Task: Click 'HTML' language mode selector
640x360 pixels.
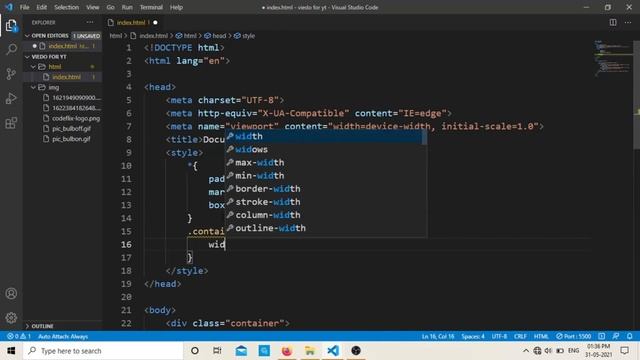Action: coord(541,336)
